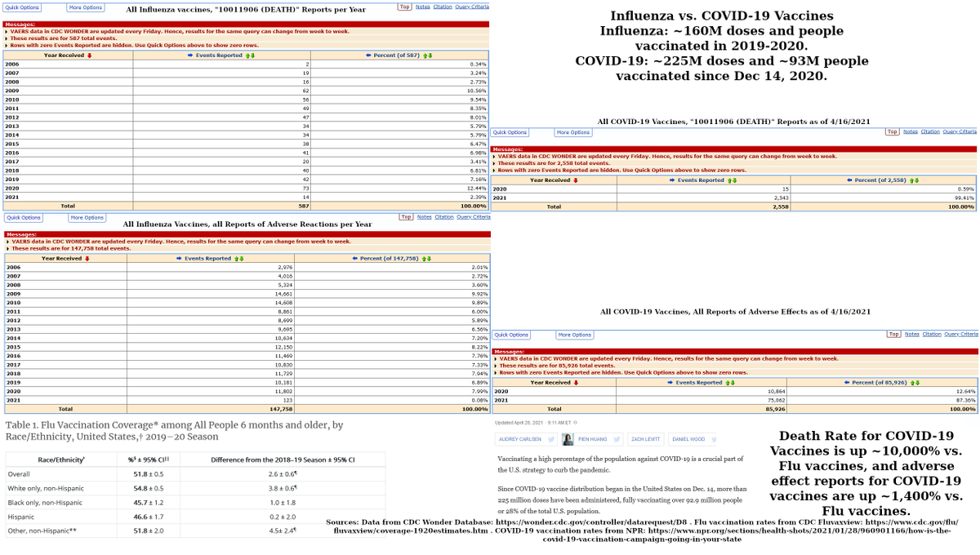Image resolution: width=980 pixels, height=555 pixels.
Task: Sort Year Received via red arrow, Percent (of 587) table
Action: (x=89, y=55)
